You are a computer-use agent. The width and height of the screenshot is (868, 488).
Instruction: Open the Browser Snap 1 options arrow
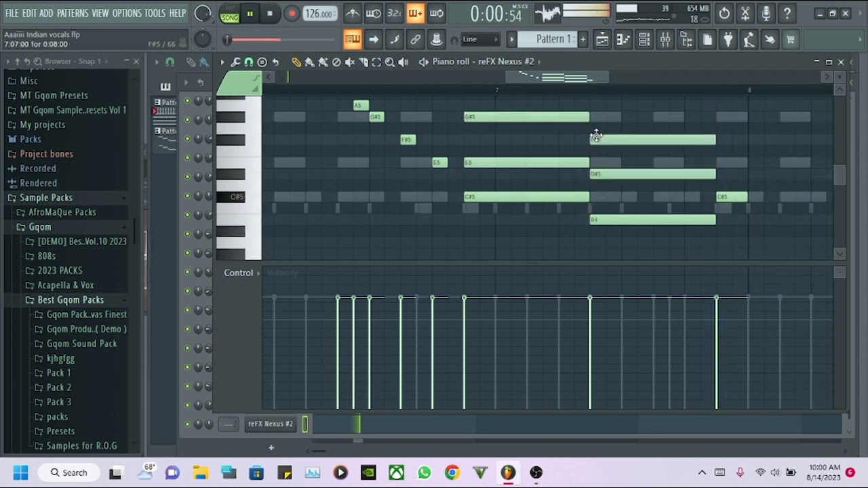107,61
